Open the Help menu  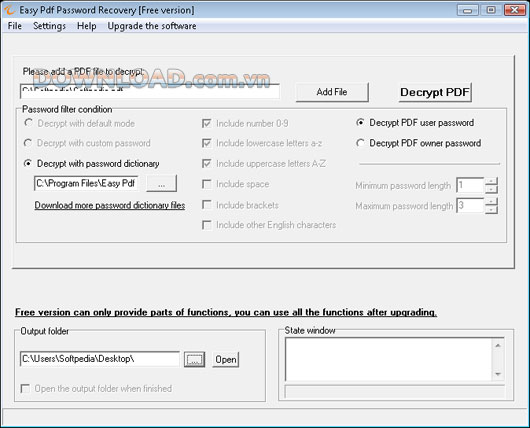click(87, 26)
